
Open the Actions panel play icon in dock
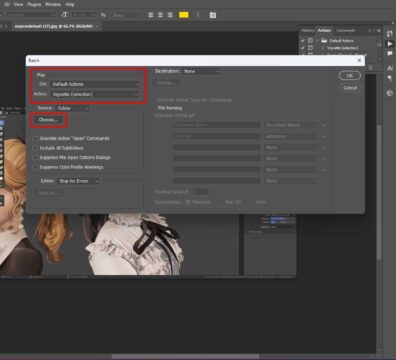[x=389, y=44]
